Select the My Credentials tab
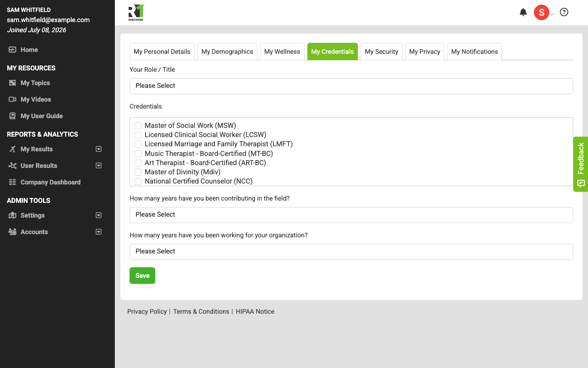The image size is (588, 368). 333,52
